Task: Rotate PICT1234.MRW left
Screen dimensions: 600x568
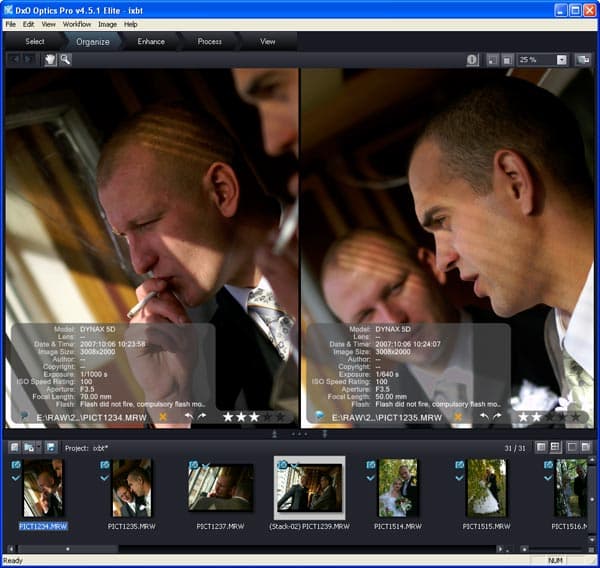Action: coord(189,416)
